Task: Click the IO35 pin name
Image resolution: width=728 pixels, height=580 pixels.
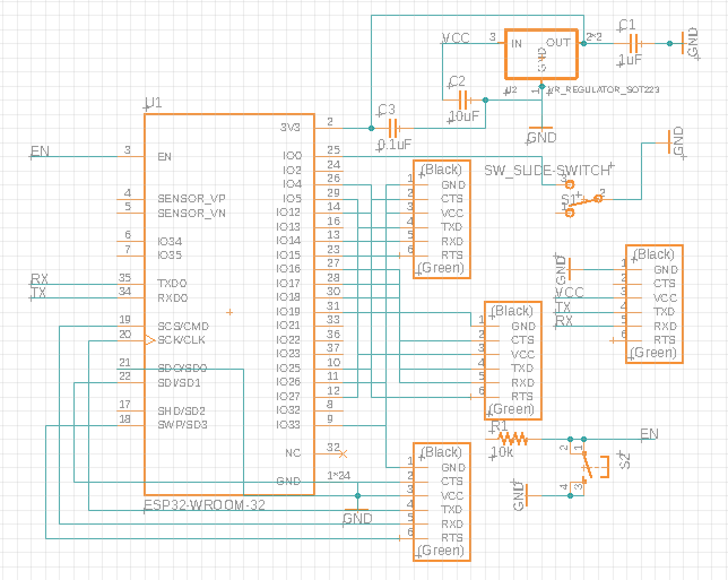Action: (170, 255)
